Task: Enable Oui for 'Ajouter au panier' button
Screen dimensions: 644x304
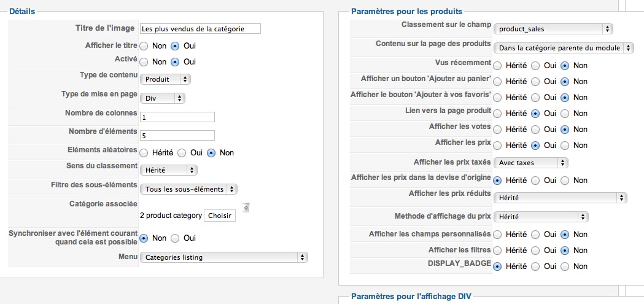Action: [535, 81]
